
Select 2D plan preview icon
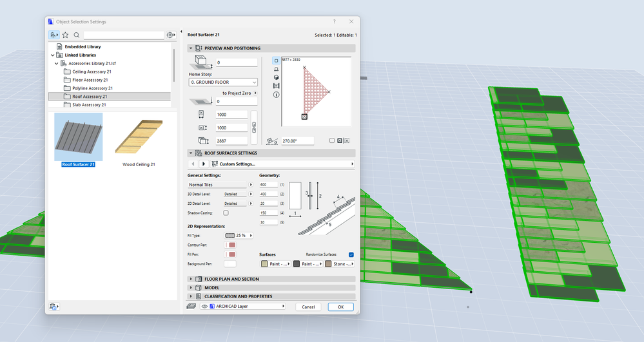(276, 61)
